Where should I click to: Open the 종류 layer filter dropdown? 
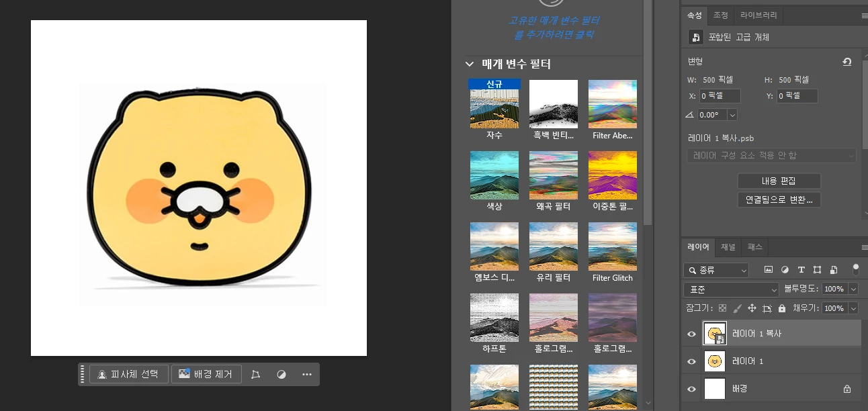[x=716, y=270]
